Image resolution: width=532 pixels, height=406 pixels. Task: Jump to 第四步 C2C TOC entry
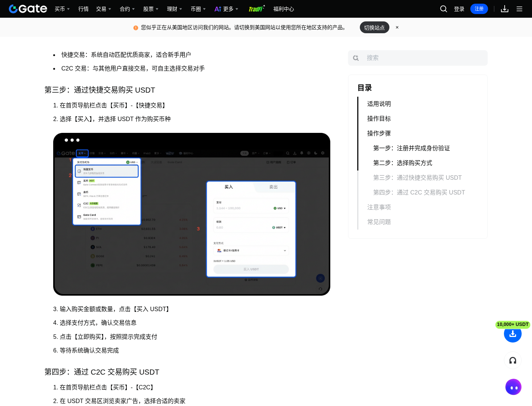pyautogui.click(x=419, y=193)
